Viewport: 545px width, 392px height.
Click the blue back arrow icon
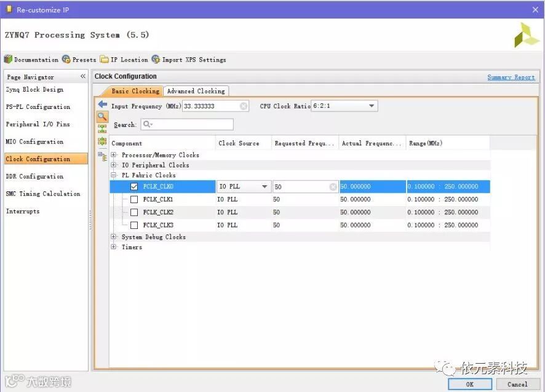[103, 104]
